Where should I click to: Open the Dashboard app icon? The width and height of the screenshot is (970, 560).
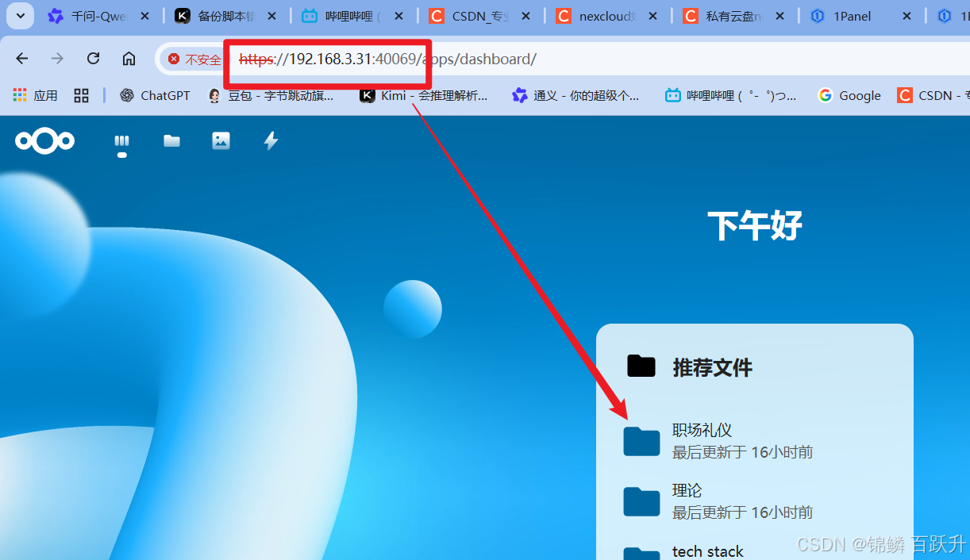pyautogui.click(x=121, y=141)
